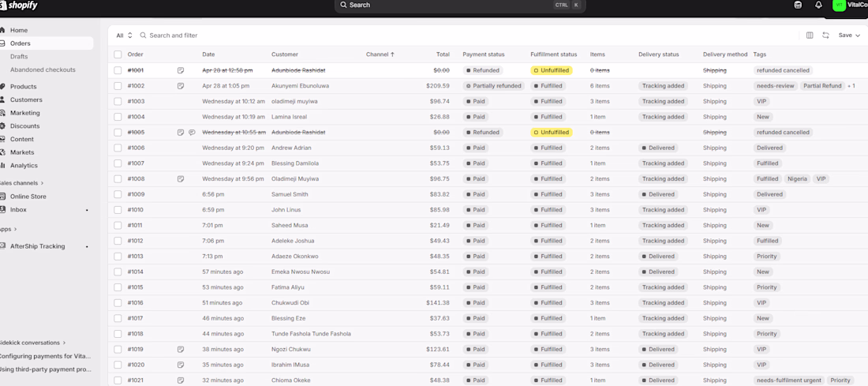The height and width of the screenshot is (386, 868).
Task: Expand Sales channels section
Action: [x=21, y=183]
